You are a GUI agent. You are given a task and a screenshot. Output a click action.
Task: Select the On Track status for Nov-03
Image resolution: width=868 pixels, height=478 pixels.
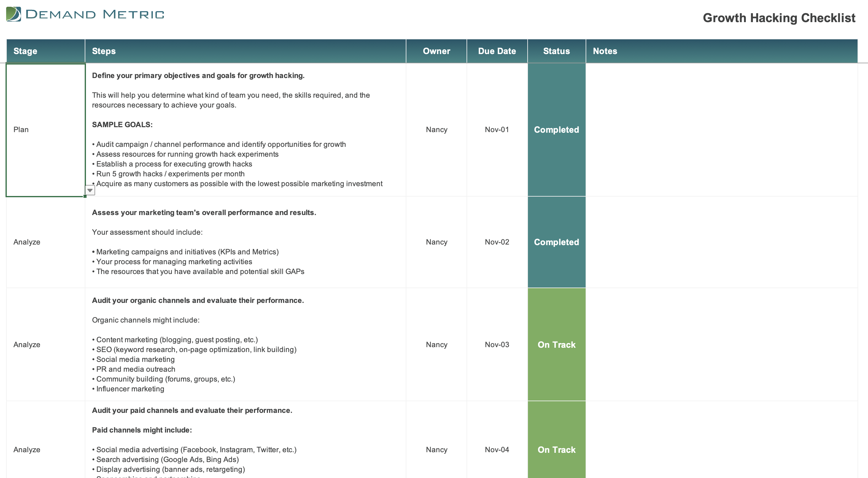[x=557, y=345]
